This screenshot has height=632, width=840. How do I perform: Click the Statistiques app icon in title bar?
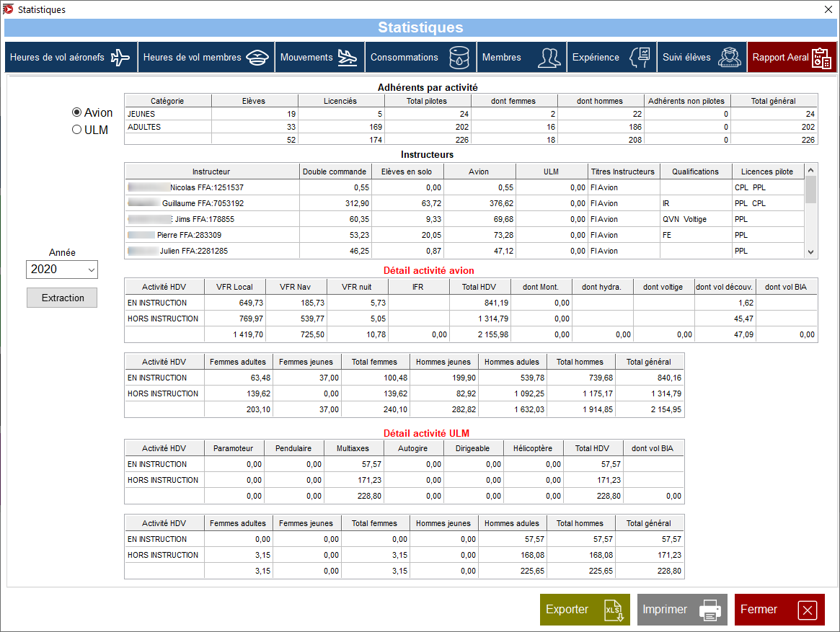click(x=8, y=9)
